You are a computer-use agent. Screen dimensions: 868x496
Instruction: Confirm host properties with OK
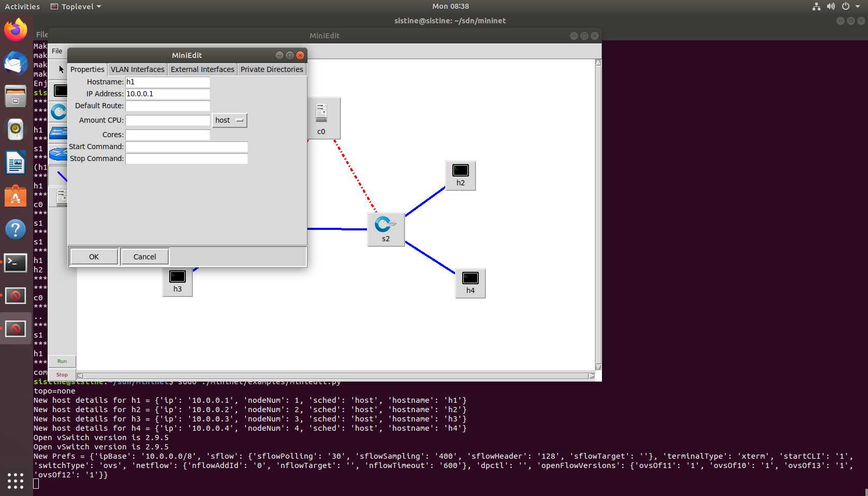click(x=94, y=257)
